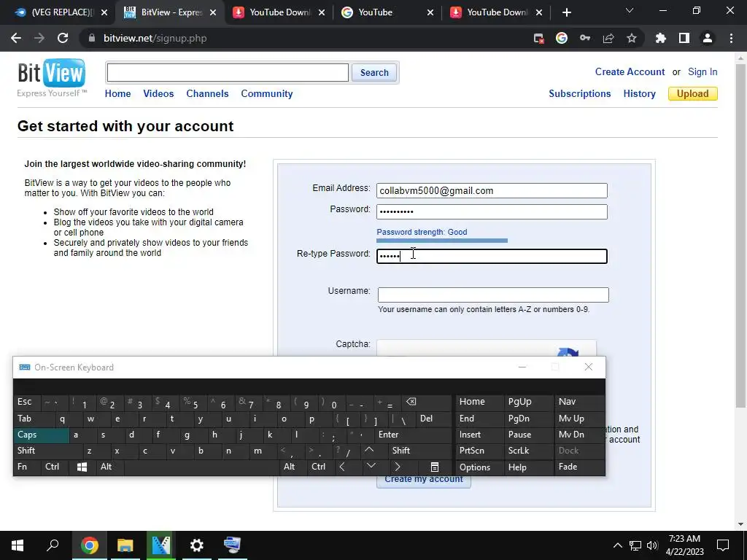Image resolution: width=747 pixels, height=560 pixels.
Task: Click the yellow Upload button
Action: click(x=693, y=94)
